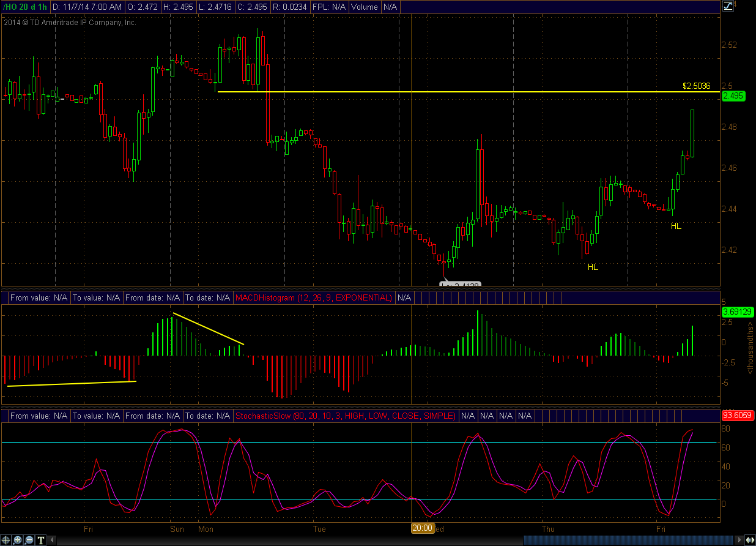The height and width of the screenshot is (546, 756).
Task: Click the 3.69129 MACD value bubble
Action: pyautogui.click(x=736, y=312)
